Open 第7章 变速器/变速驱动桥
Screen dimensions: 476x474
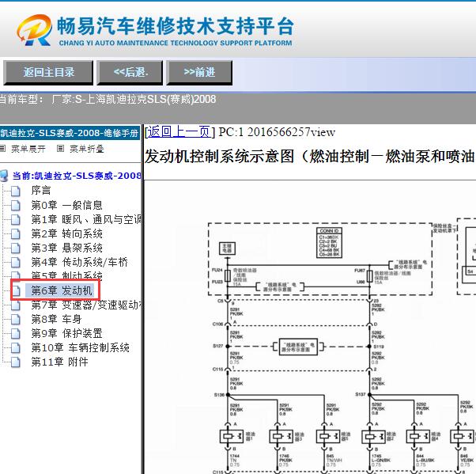86,305
